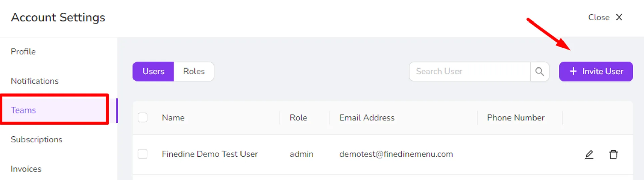Go to Subscriptions in the sidebar
Viewport: 644px width, 180px height.
(37, 139)
